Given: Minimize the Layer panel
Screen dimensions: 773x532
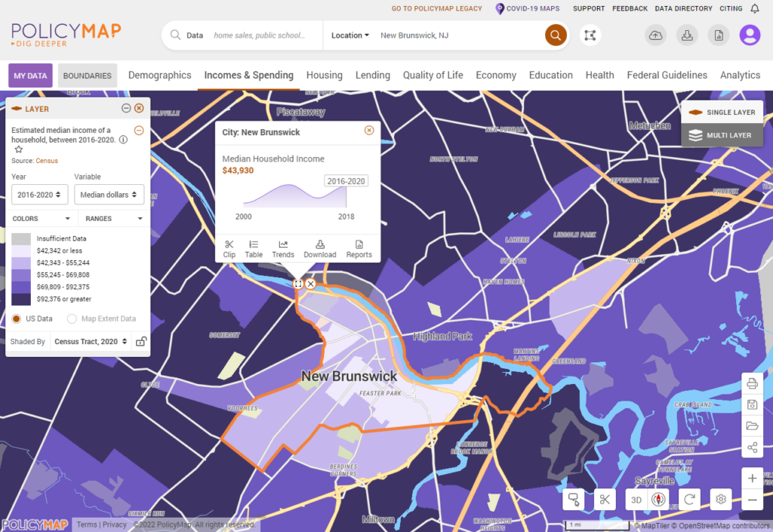Looking at the screenshot, I should (126, 109).
